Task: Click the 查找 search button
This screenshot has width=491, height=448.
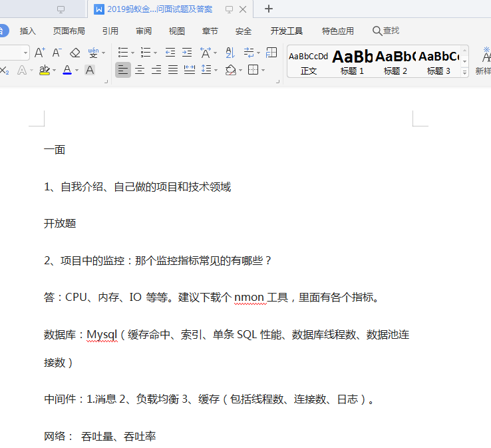Action: (x=386, y=31)
